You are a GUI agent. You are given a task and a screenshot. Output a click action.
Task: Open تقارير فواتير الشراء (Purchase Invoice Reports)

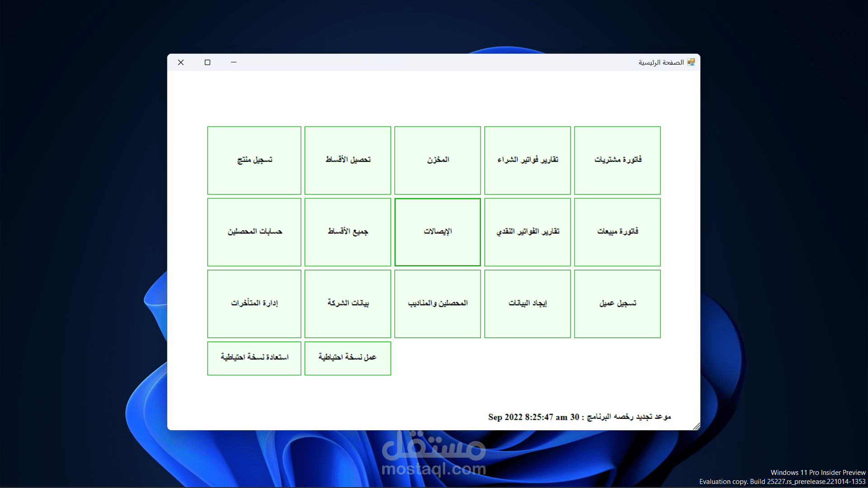(x=527, y=160)
